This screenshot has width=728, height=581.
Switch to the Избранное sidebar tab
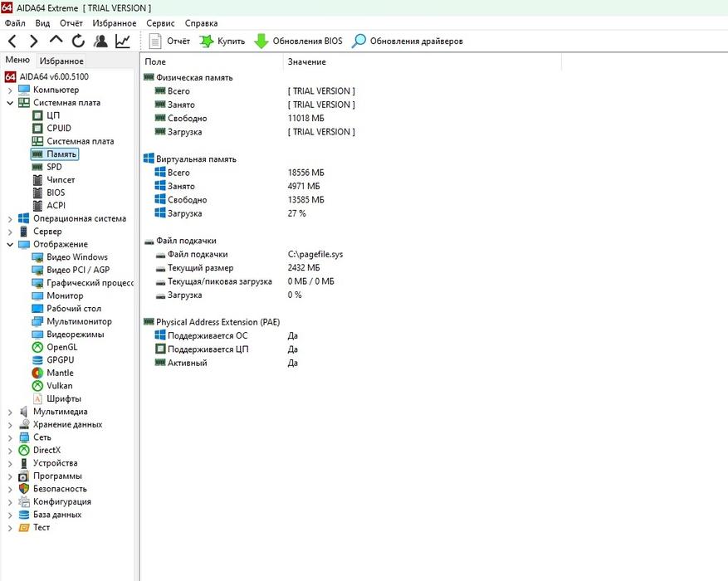pyautogui.click(x=61, y=61)
